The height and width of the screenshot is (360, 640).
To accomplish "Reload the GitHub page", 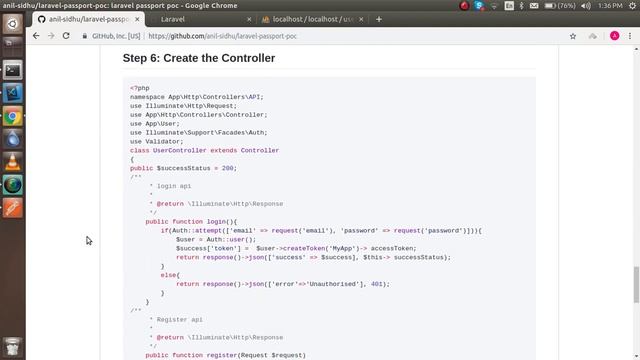I will 66,36.
